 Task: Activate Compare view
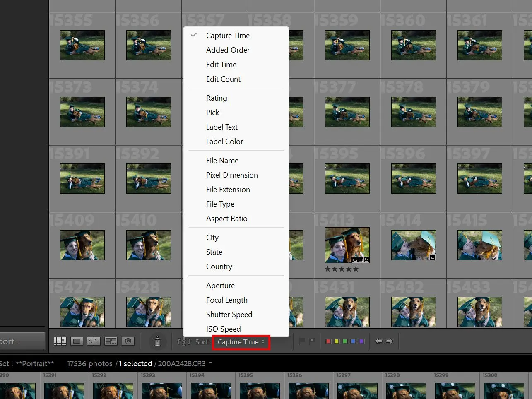pyautogui.click(x=94, y=341)
